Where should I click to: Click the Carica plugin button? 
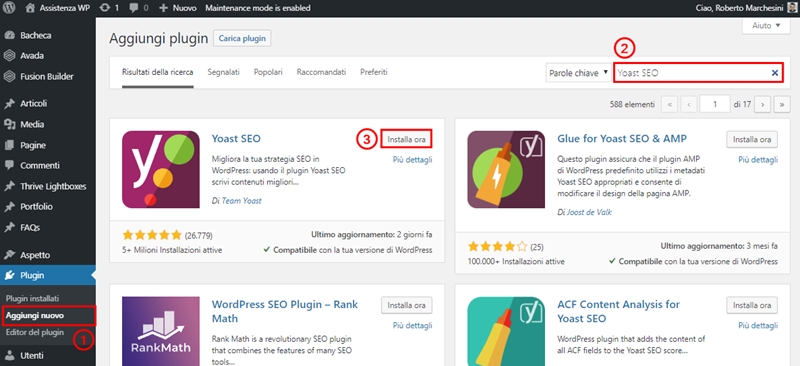click(x=242, y=39)
